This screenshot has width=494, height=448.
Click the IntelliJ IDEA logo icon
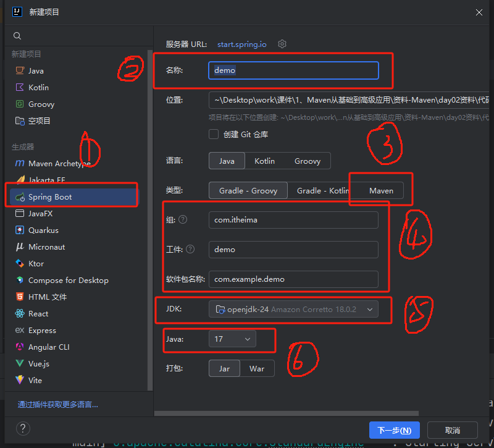coord(17,12)
